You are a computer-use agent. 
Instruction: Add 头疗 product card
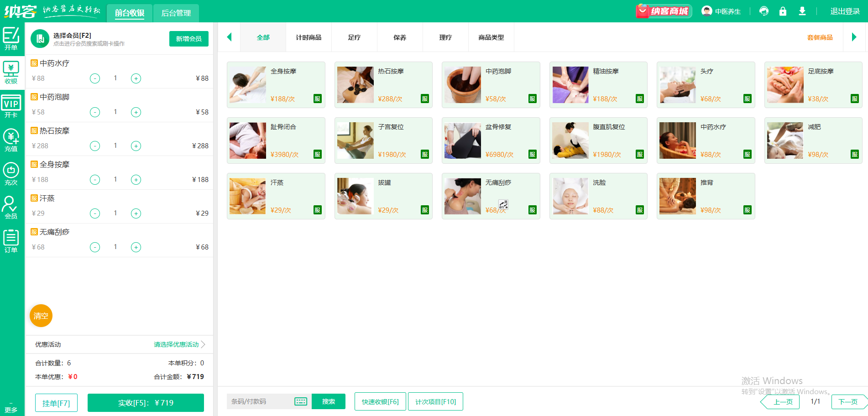tap(706, 85)
